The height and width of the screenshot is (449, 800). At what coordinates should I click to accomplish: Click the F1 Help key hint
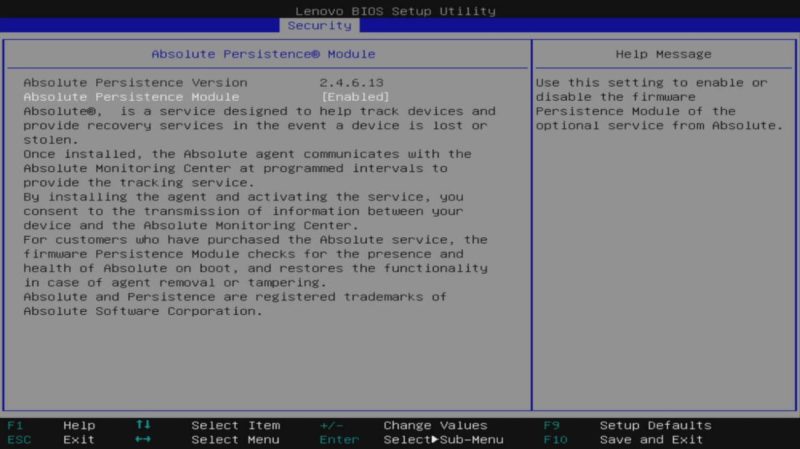[x=51, y=426]
